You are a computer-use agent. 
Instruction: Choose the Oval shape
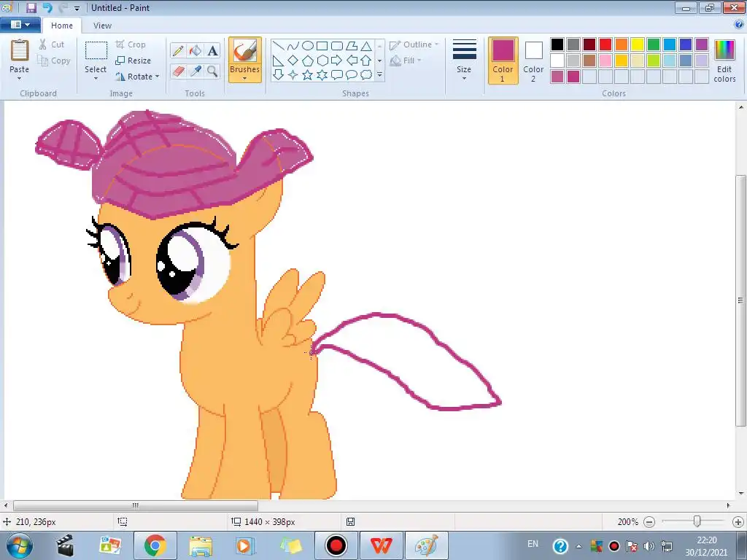[x=308, y=46]
